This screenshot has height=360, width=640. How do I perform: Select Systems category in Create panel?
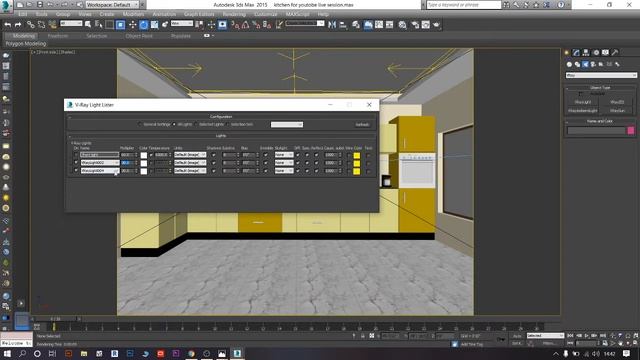tap(617, 64)
